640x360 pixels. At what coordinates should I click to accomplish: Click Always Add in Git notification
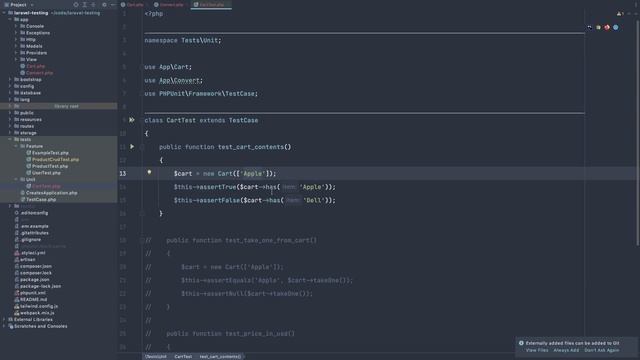point(566,350)
